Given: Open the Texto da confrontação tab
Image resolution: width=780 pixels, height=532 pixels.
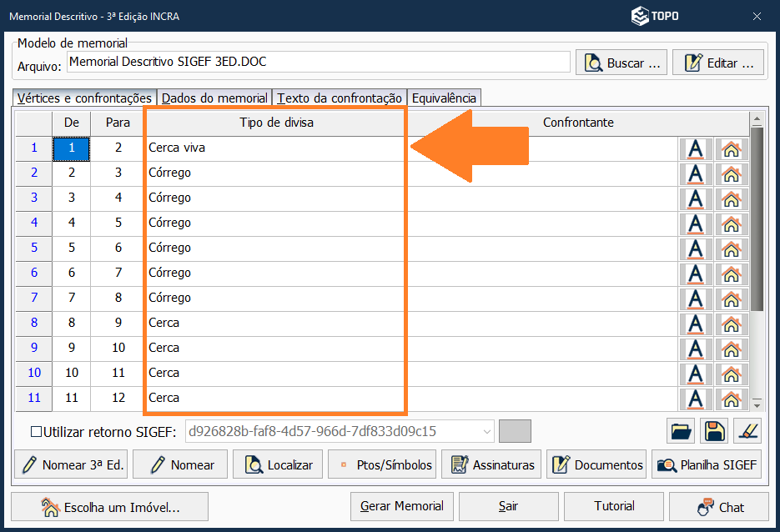Looking at the screenshot, I should (x=340, y=98).
